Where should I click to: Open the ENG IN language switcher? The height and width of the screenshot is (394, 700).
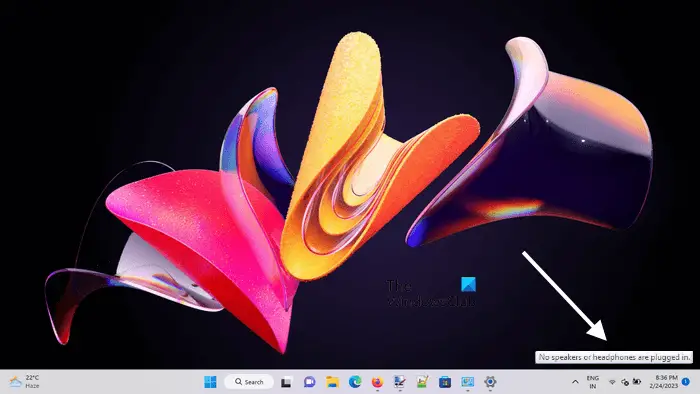(592, 382)
